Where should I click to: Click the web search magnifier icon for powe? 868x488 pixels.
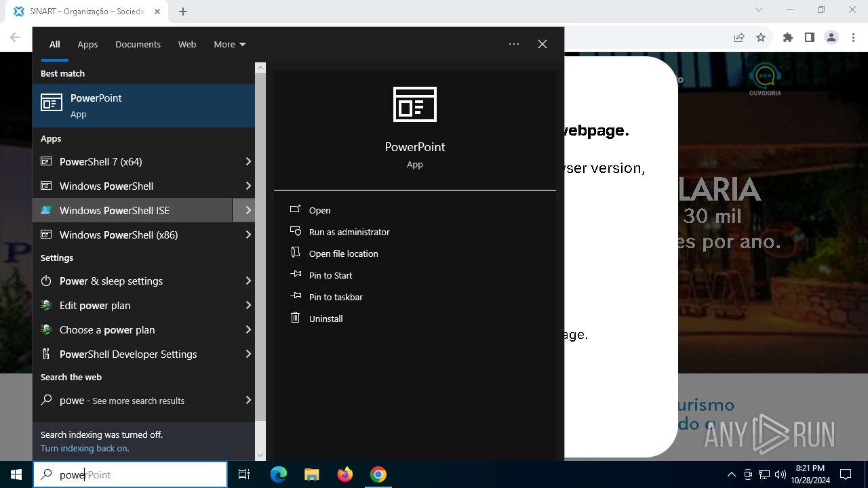pos(46,400)
